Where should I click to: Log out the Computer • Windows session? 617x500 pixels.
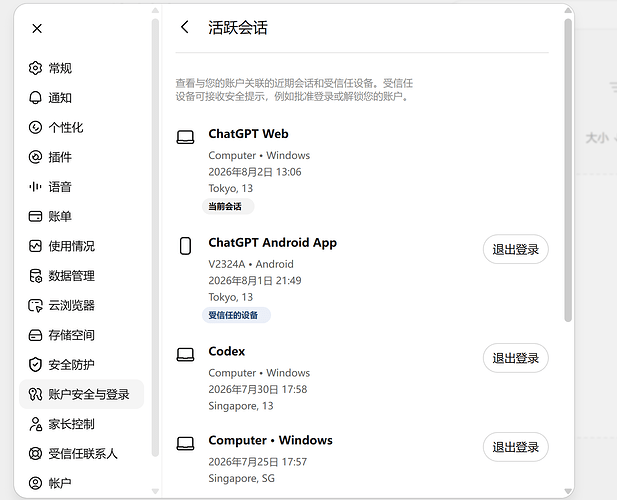pos(515,447)
